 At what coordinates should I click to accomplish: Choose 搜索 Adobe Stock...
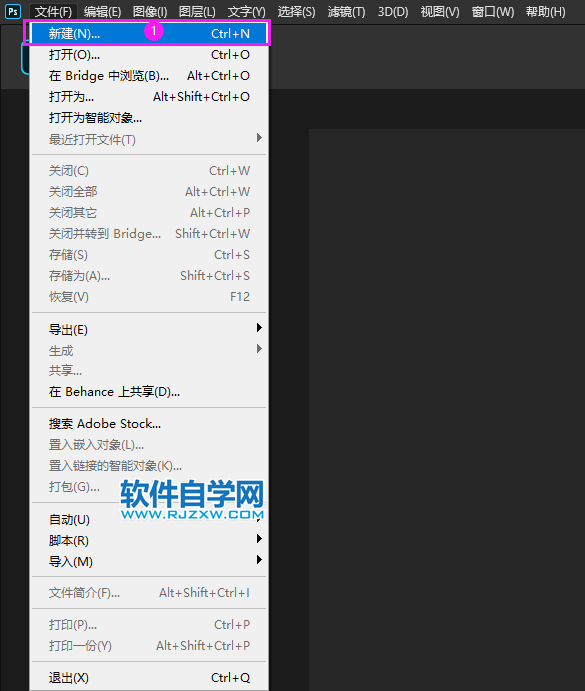point(149,424)
